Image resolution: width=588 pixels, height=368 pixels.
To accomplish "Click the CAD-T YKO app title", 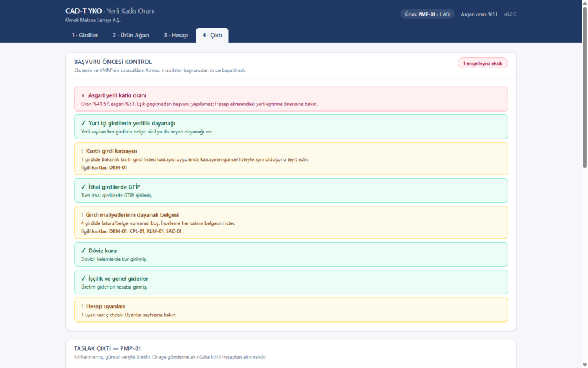I will click(x=83, y=11).
